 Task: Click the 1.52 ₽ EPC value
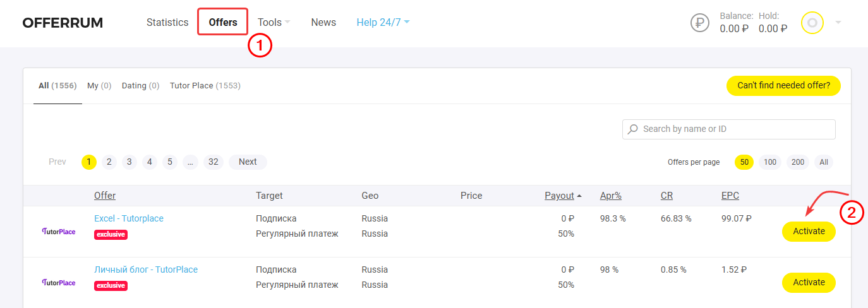pos(734,269)
